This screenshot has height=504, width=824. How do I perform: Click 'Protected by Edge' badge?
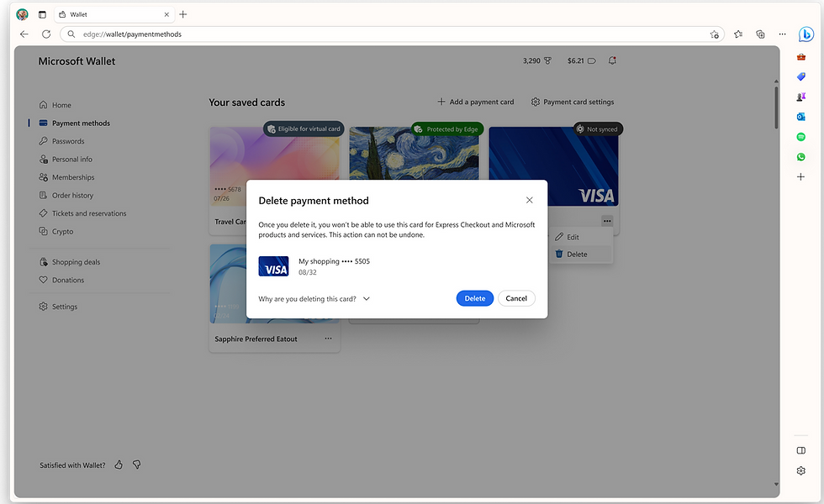click(447, 129)
